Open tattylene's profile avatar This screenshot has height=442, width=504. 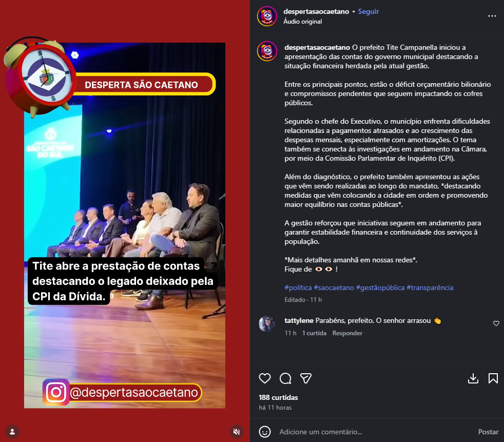click(x=267, y=324)
